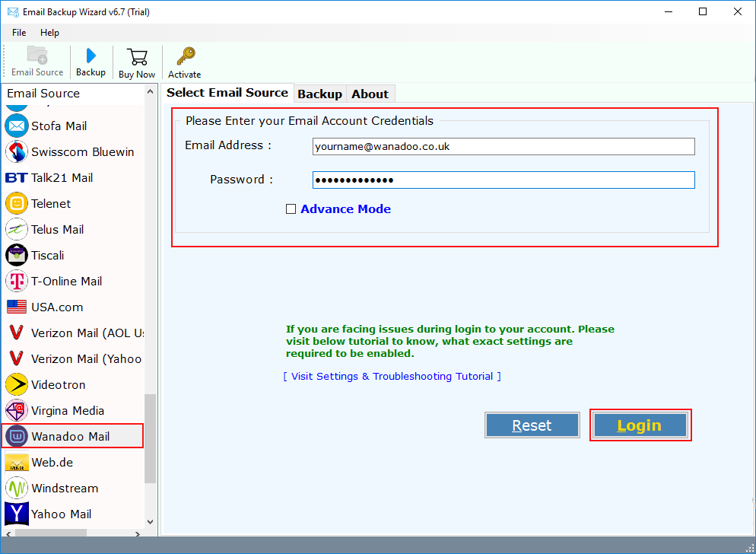Select the Windstream list entry text
756x554 pixels.
(x=65, y=489)
